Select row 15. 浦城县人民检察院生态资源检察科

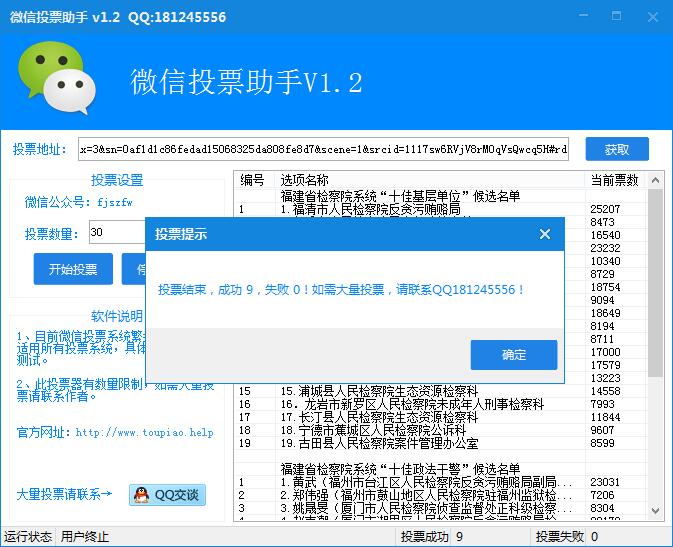coord(440,391)
